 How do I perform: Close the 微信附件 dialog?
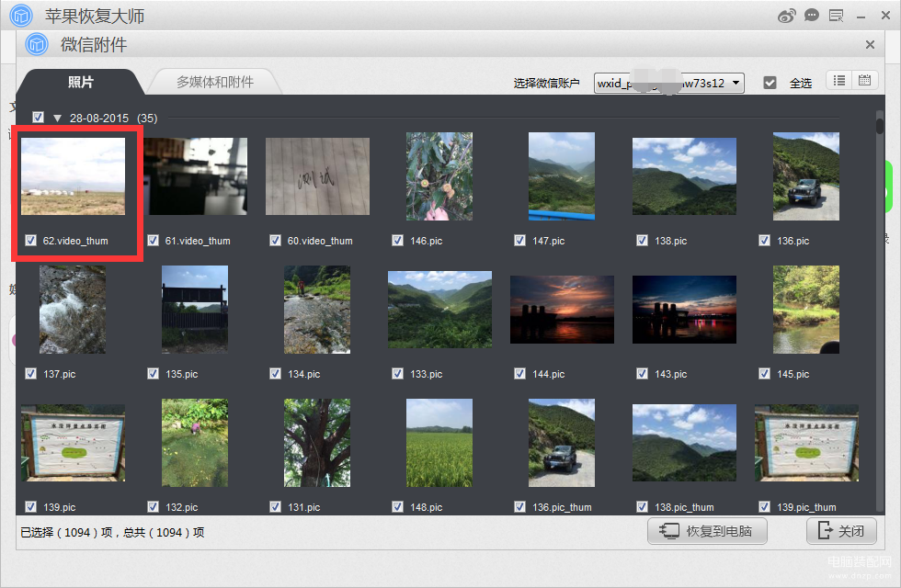pyautogui.click(x=870, y=44)
